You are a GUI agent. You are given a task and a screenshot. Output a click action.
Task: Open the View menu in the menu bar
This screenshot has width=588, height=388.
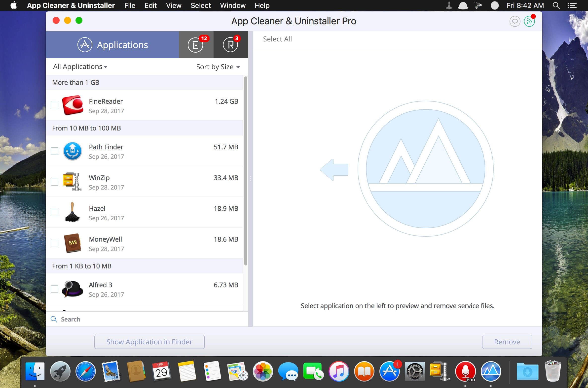(173, 5)
